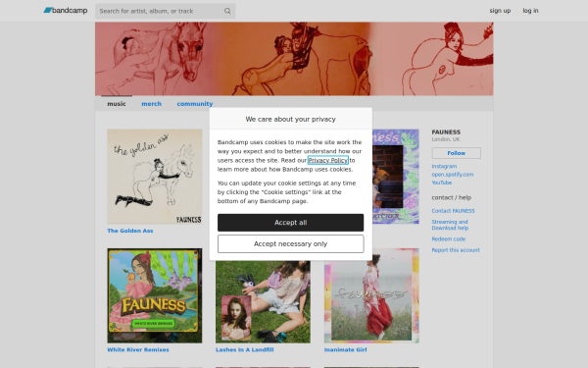Open Inanimate Girl album cover

tap(371, 295)
